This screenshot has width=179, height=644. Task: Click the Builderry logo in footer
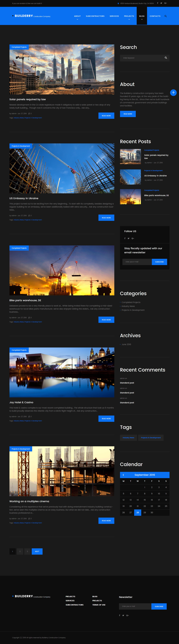click(31, 596)
